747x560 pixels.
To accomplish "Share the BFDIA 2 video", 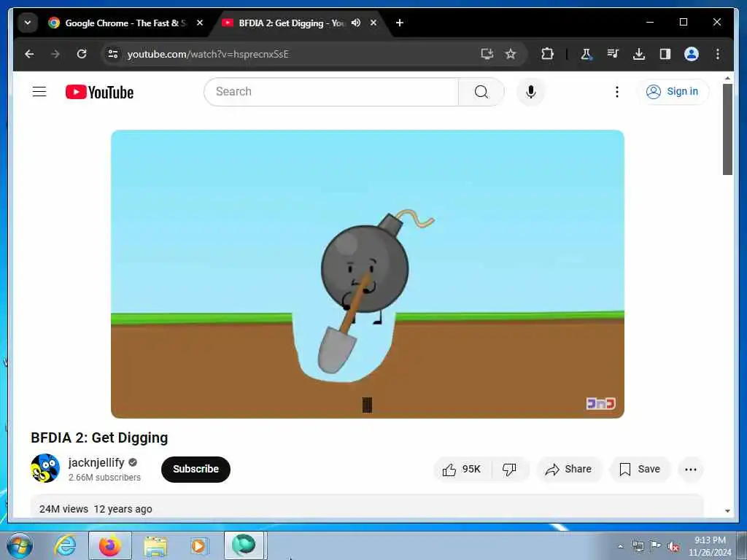I will [569, 469].
